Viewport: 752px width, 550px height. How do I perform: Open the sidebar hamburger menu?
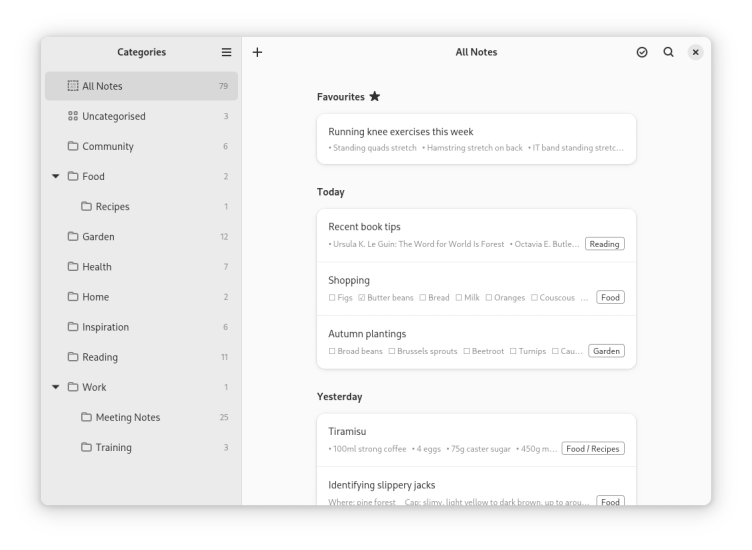click(x=226, y=52)
